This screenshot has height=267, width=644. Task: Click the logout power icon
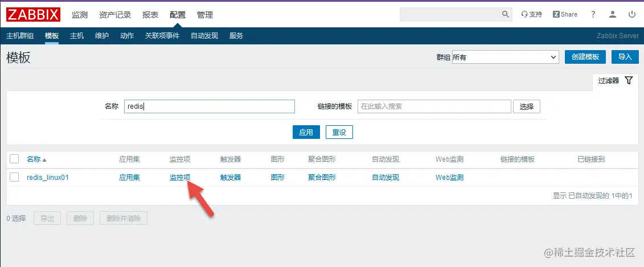(632, 14)
